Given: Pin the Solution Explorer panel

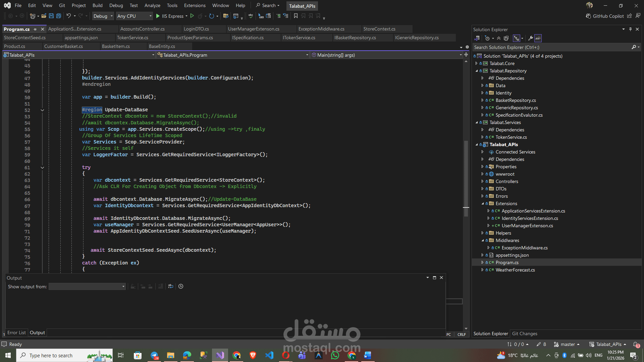Looking at the screenshot, I should coord(630,29).
